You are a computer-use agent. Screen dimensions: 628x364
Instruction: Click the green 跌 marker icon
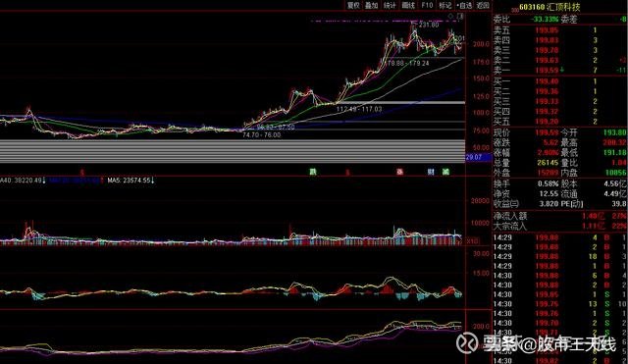tap(313, 172)
